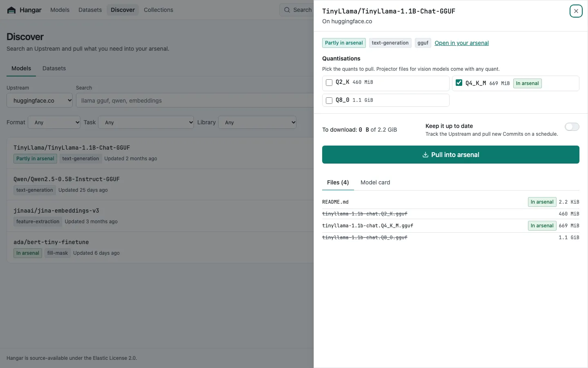Click tinyllama-1.1b-chat.Q8_0.gguf file row
The height and width of the screenshot is (368, 588).
[451, 238]
